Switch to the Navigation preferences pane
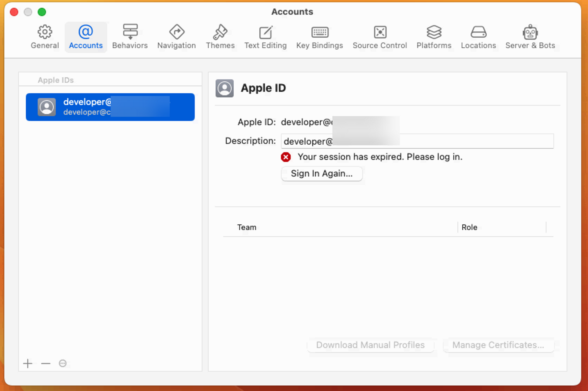Screen dimensions: 588x391 tap(176, 37)
